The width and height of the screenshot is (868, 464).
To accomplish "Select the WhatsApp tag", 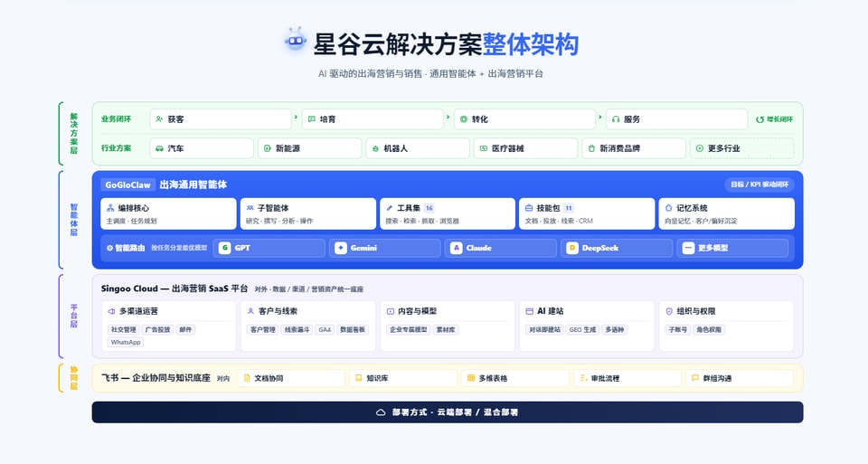I will pyautogui.click(x=126, y=342).
